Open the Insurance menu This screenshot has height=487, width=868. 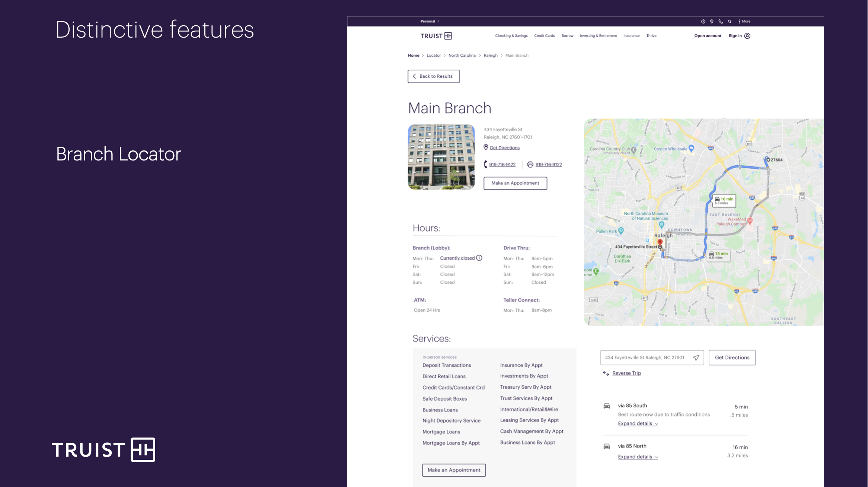coord(631,36)
